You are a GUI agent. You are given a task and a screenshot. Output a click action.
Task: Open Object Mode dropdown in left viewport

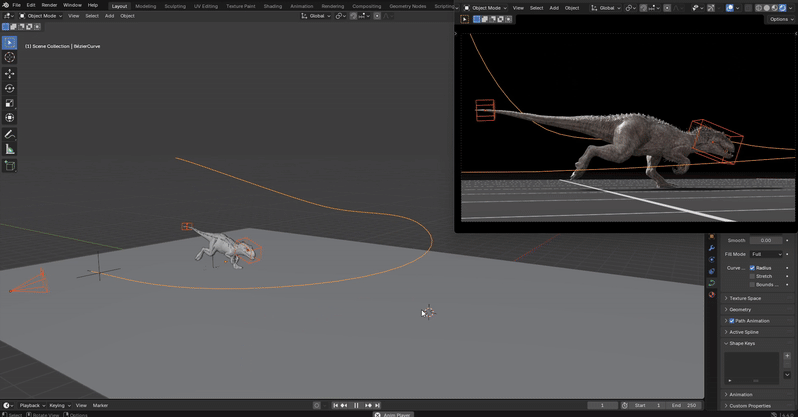coord(41,16)
